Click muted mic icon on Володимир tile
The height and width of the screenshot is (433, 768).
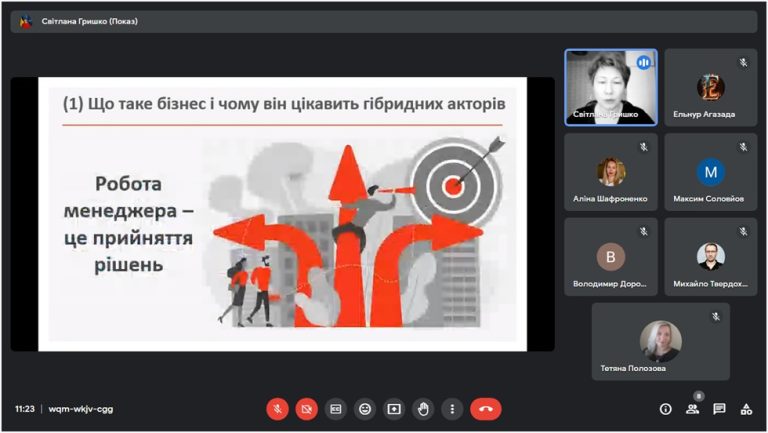coord(644,232)
